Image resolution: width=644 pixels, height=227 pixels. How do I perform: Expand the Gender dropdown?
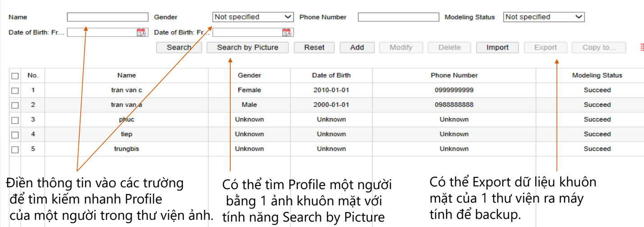pyautogui.click(x=253, y=17)
